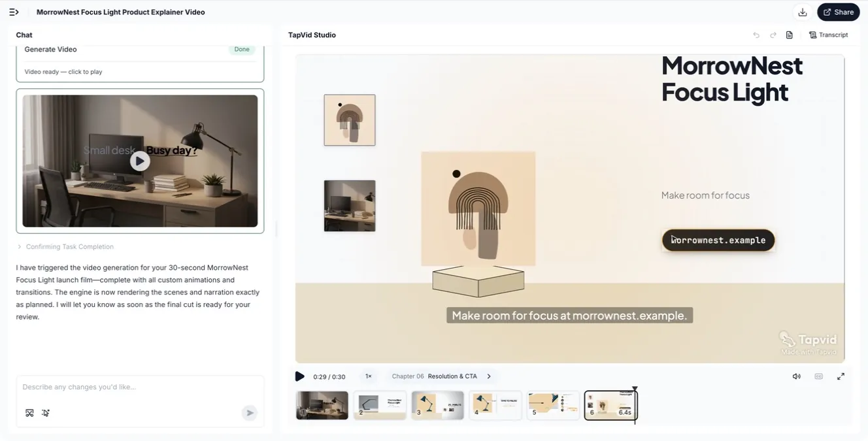The height and width of the screenshot is (441, 868).
Task: Click the large arch artwork in the canvas
Action: [478, 208]
